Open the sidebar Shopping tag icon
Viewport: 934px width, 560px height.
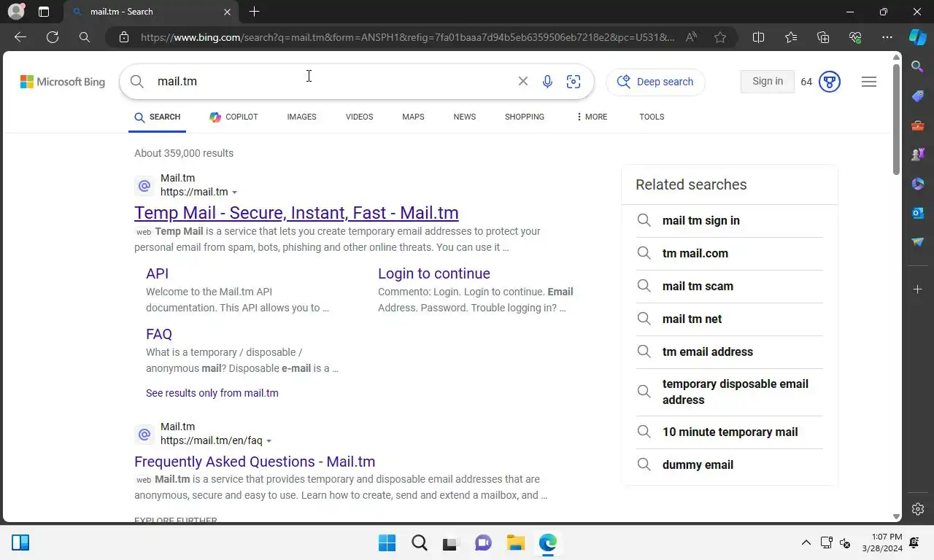pos(918,96)
